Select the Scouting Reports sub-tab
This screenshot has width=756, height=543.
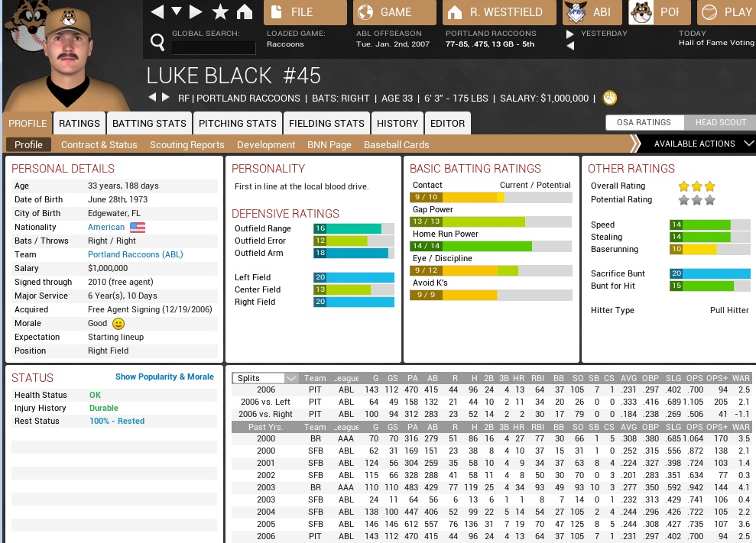click(x=187, y=144)
